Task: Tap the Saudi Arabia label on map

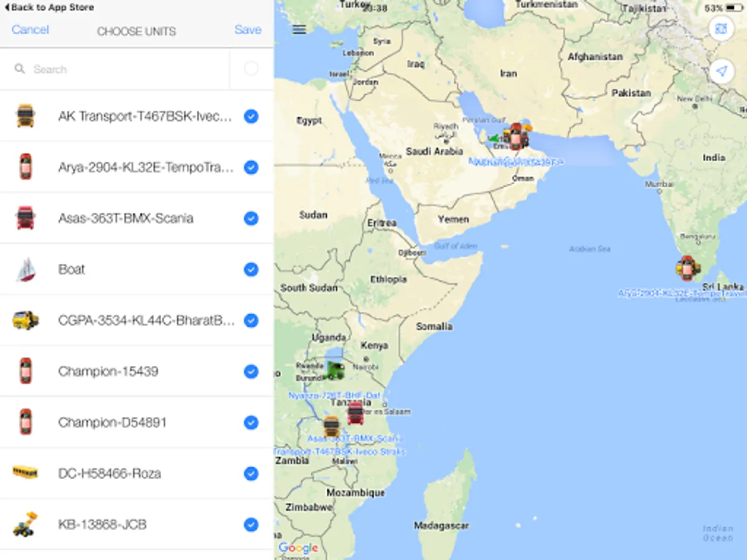Action: point(435,151)
